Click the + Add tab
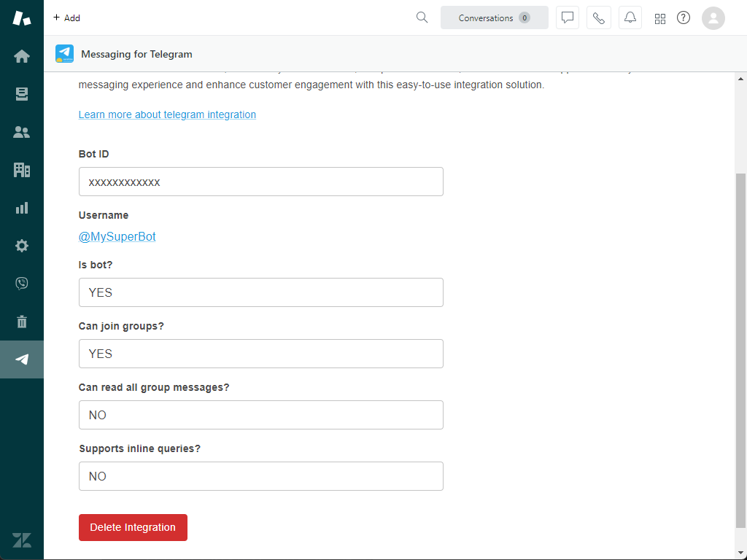 point(66,17)
